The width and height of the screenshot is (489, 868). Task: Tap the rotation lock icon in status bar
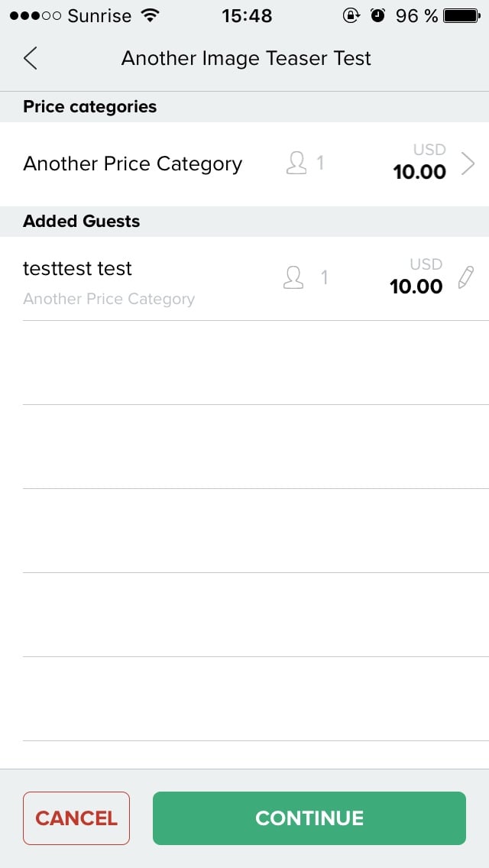351,16
